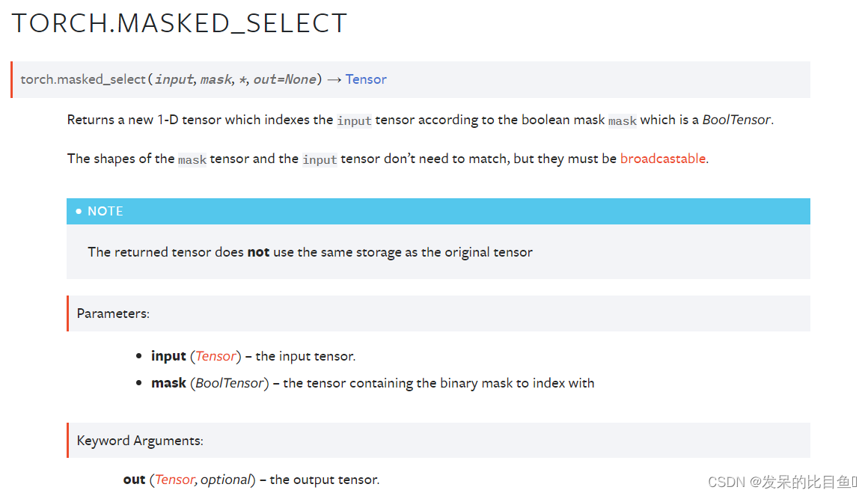
Task: Click the NOTE banner bullet icon
Action: point(79,211)
